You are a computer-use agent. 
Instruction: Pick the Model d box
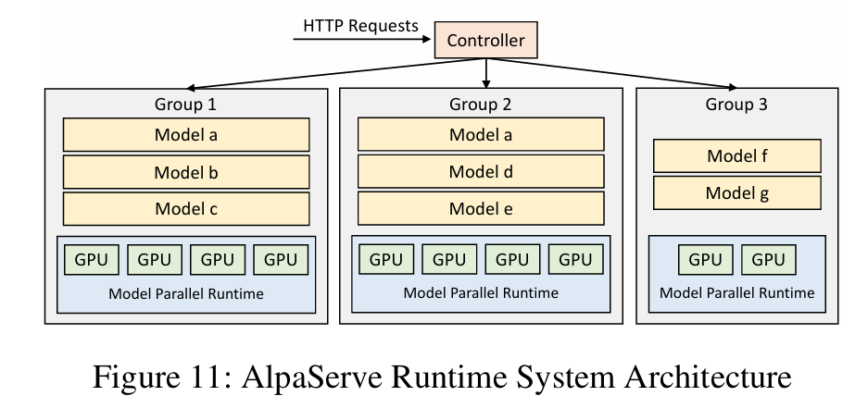coord(481,171)
